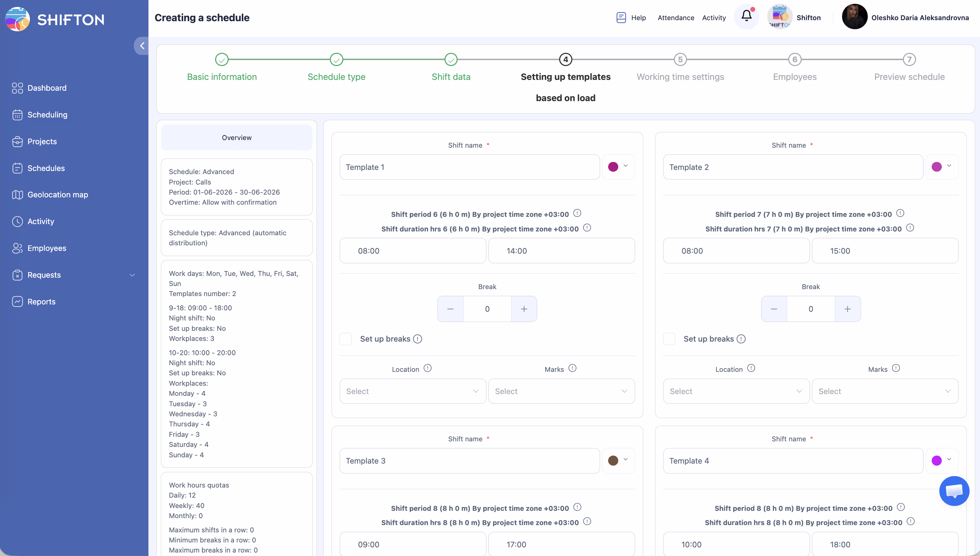
Task: Open the Attendance link
Action: [x=675, y=18]
